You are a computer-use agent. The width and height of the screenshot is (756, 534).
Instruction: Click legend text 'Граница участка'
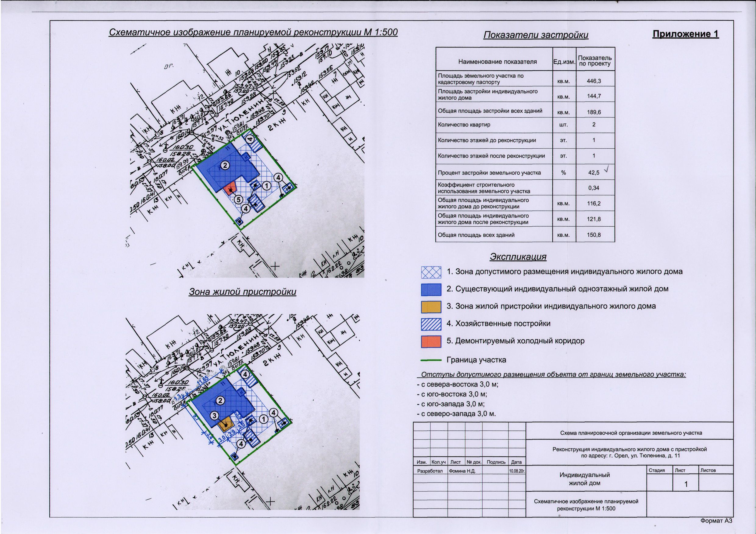click(476, 360)
